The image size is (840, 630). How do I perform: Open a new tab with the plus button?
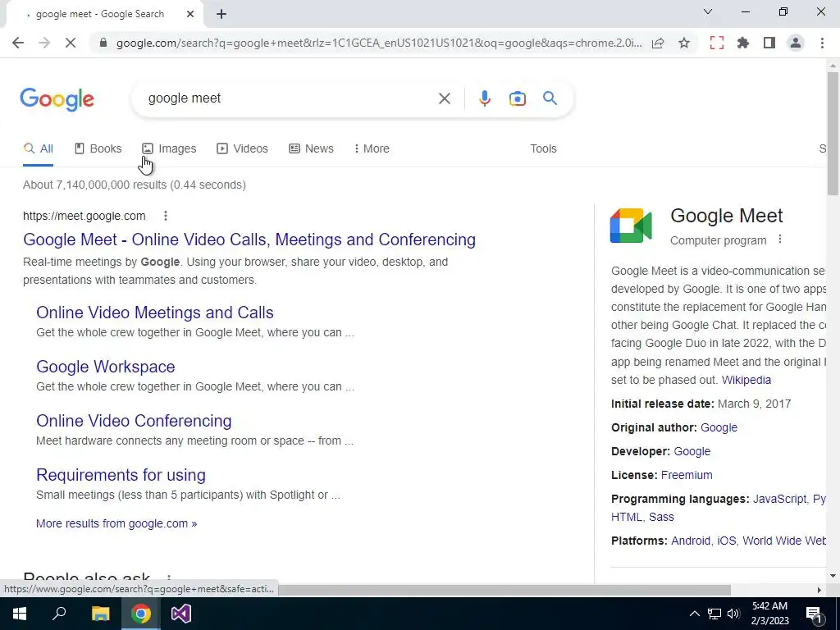point(221,15)
